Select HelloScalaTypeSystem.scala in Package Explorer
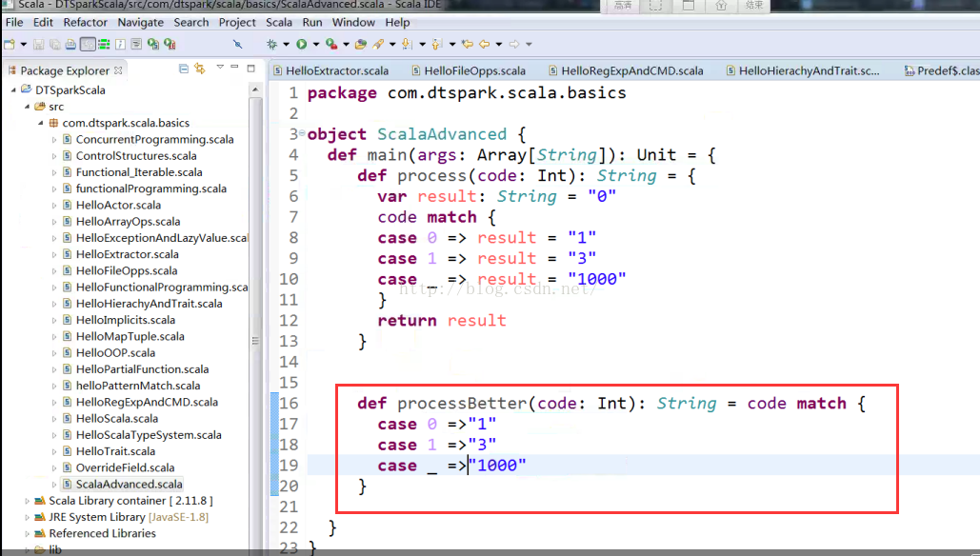Screen dimensions: 980x556 (149, 435)
